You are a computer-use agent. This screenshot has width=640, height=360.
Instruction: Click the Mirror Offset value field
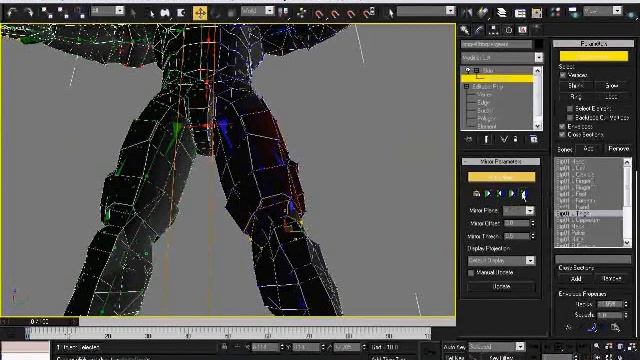pyautogui.click(x=516, y=223)
